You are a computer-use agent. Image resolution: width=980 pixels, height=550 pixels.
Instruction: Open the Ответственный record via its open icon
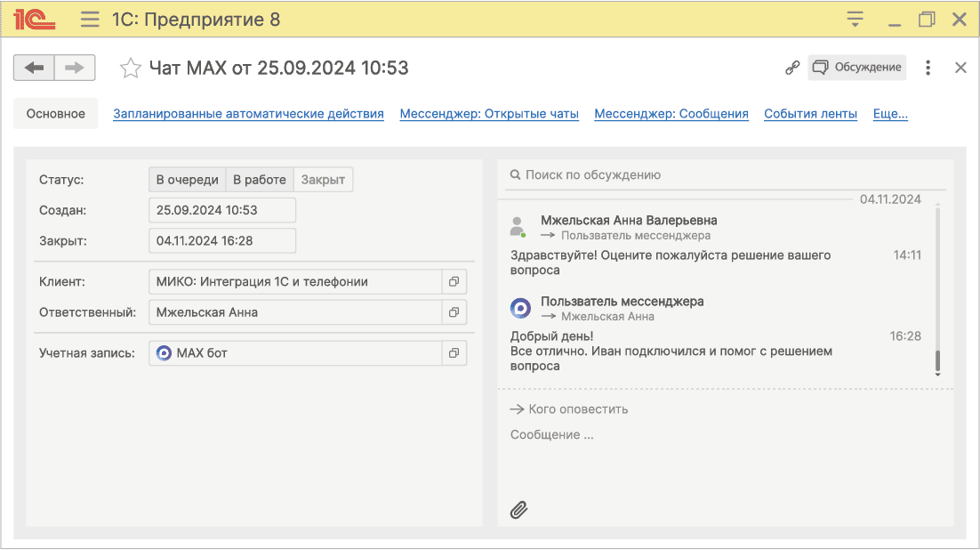coord(454,312)
